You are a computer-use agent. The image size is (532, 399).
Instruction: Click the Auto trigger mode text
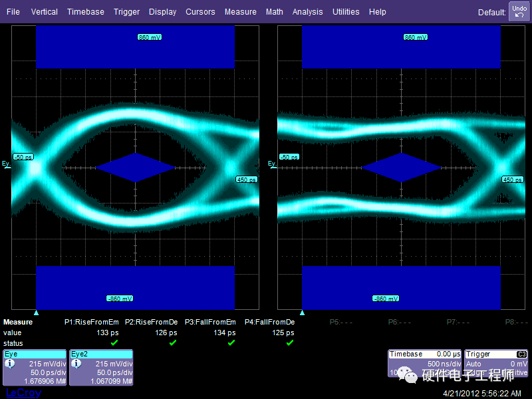pos(473,364)
